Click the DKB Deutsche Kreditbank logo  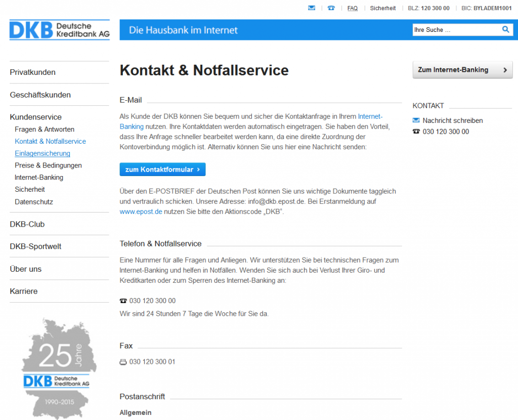click(60, 30)
